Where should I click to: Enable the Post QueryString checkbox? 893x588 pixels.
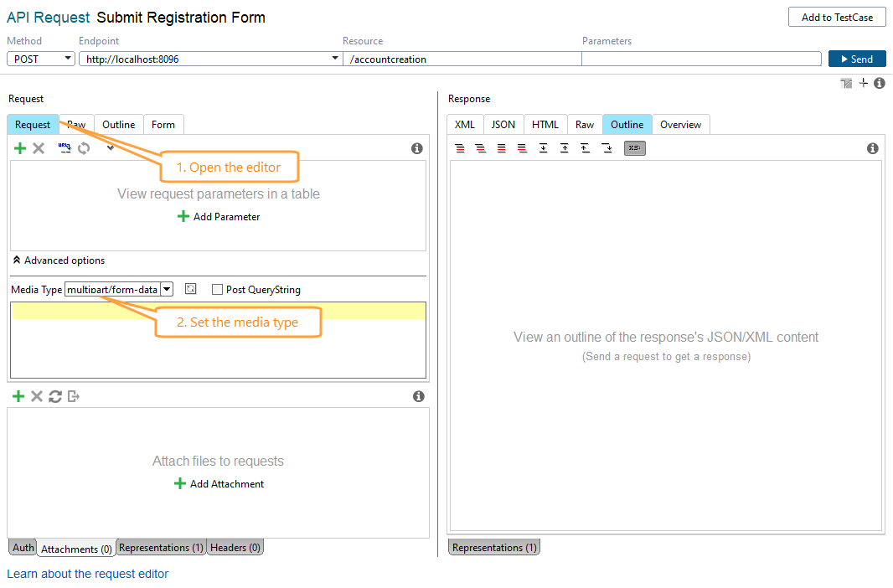coord(218,289)
